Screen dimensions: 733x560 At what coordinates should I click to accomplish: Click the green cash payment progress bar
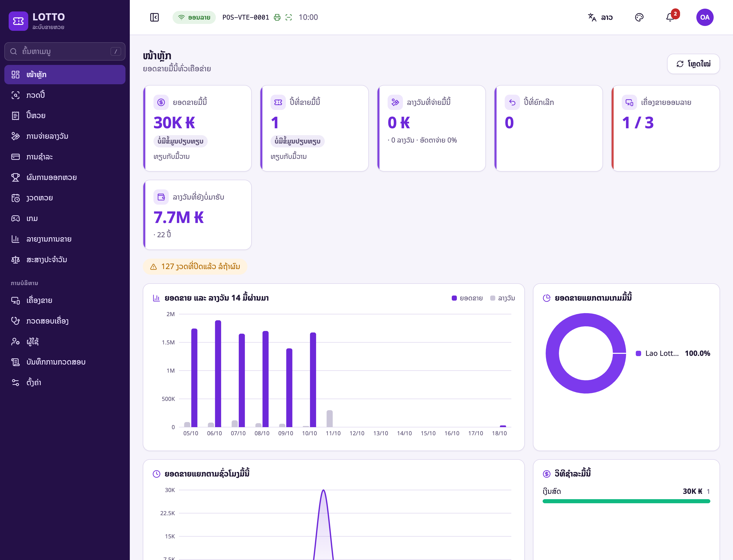tap(626, 501)
